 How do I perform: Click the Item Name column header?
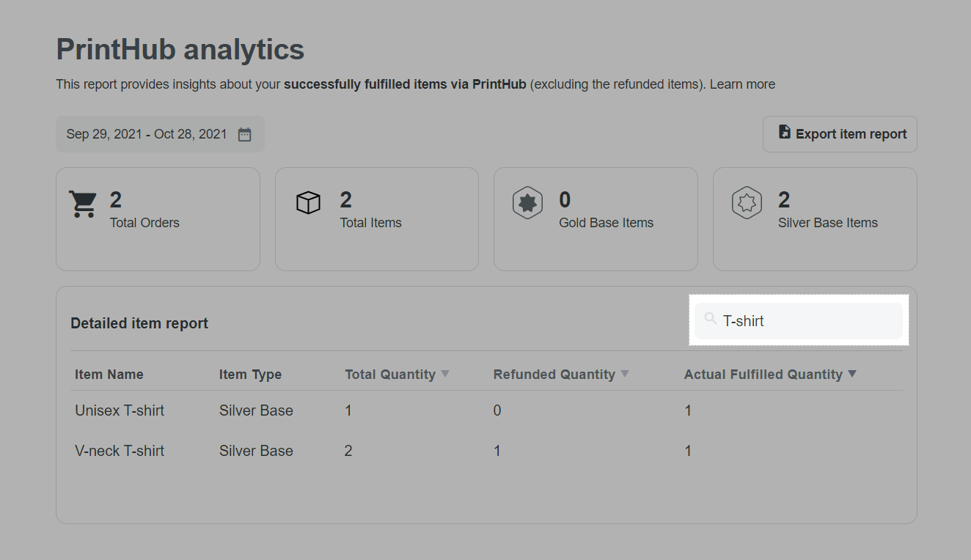point(109,375)
